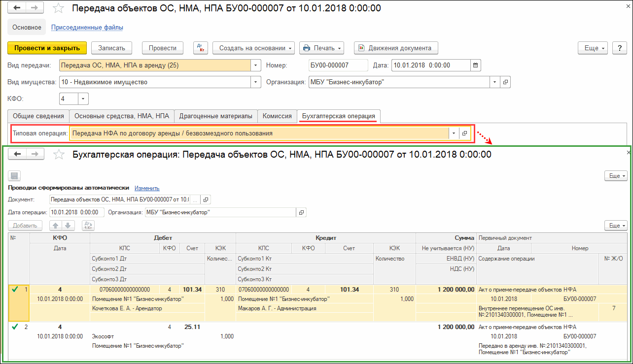
Task: Click Движения документа button
Action: (x=396, y=48)
